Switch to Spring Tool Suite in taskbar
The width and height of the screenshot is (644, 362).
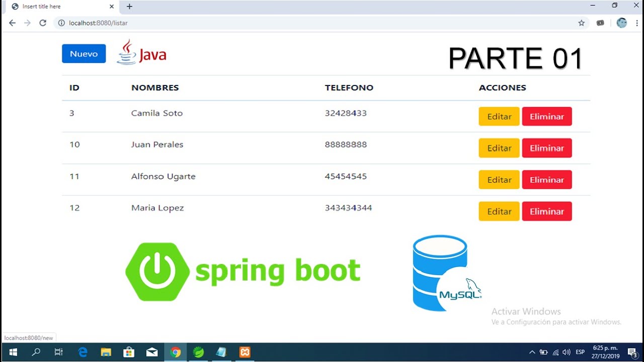(x=199, y=352)
